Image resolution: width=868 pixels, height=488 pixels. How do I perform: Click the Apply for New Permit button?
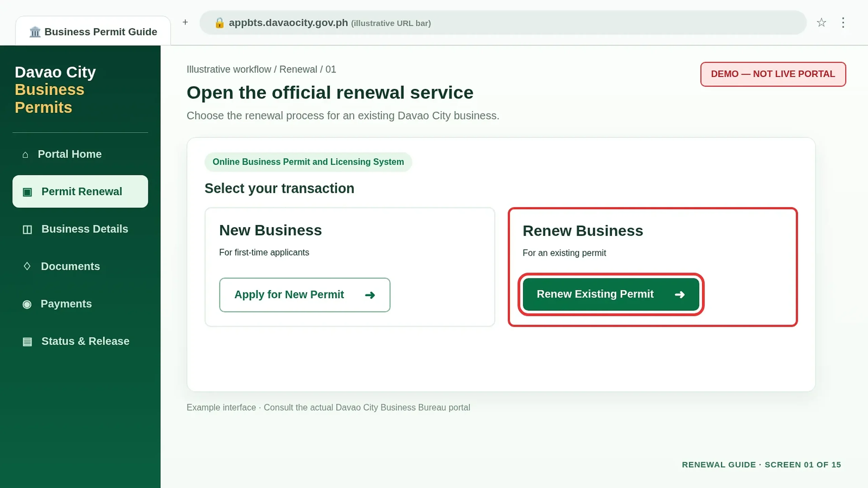click(x=304, y=295)
